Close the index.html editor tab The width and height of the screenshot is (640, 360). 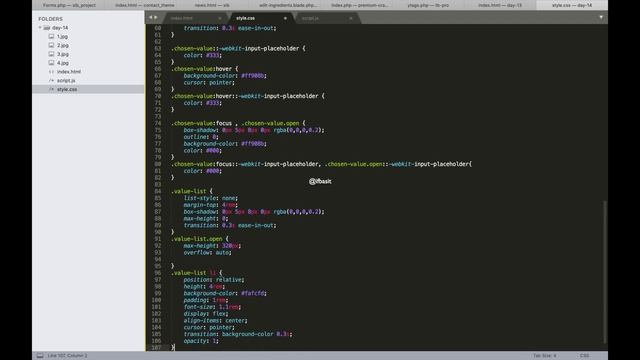[x=220, y=18]
